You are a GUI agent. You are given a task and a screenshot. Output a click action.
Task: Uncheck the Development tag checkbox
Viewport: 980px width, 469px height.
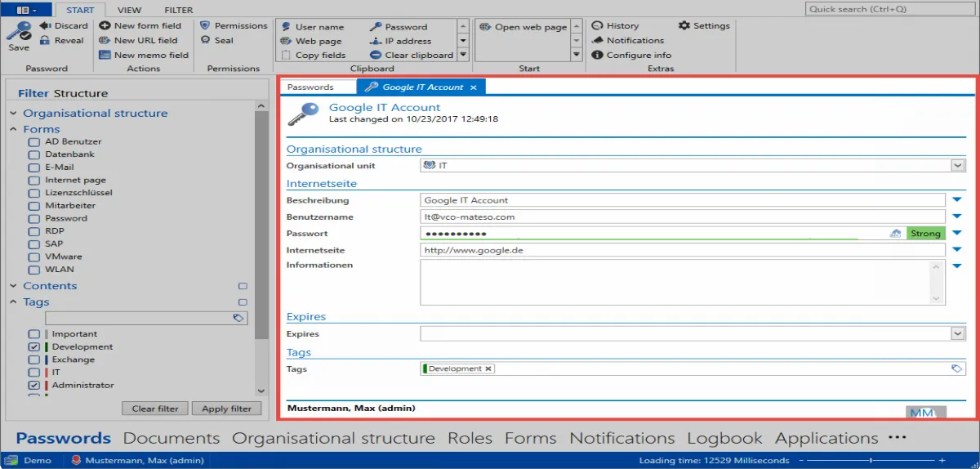33,346
